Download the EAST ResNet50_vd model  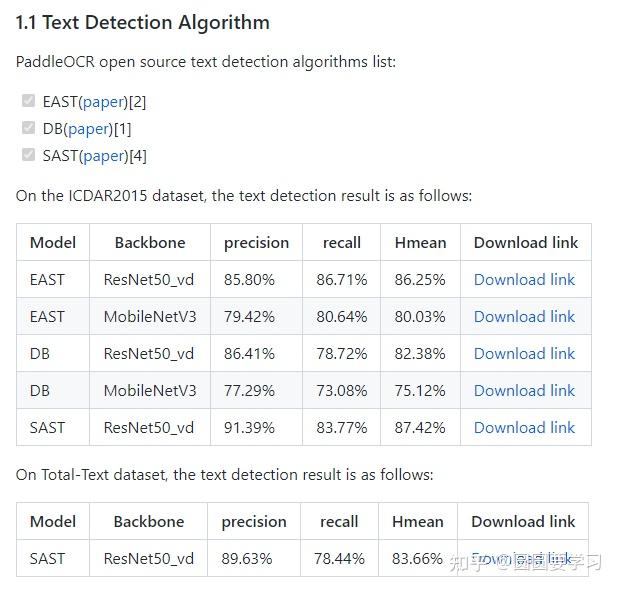click(524, 280)
